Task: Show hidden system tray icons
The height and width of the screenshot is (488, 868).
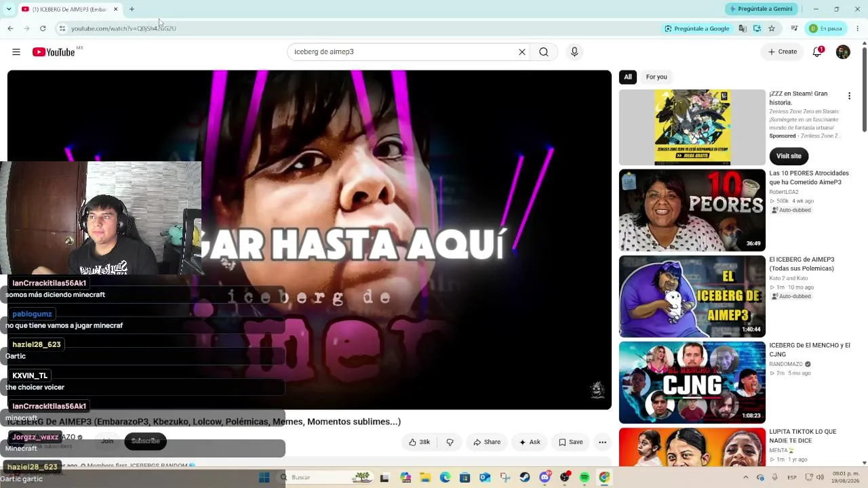Action: click(x=745, y=477)
